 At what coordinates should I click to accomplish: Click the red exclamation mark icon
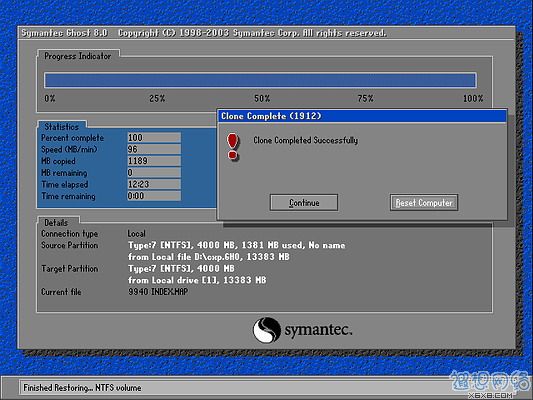233,146
